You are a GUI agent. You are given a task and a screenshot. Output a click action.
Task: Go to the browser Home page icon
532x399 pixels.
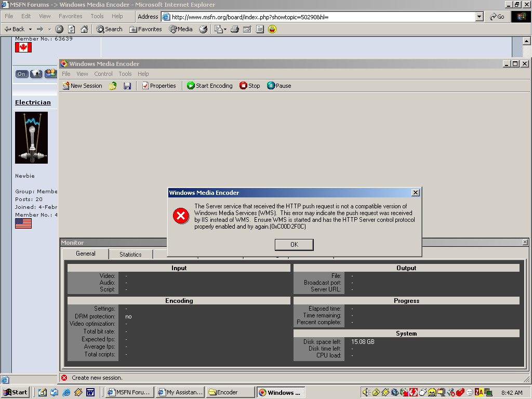pos(84,29)
